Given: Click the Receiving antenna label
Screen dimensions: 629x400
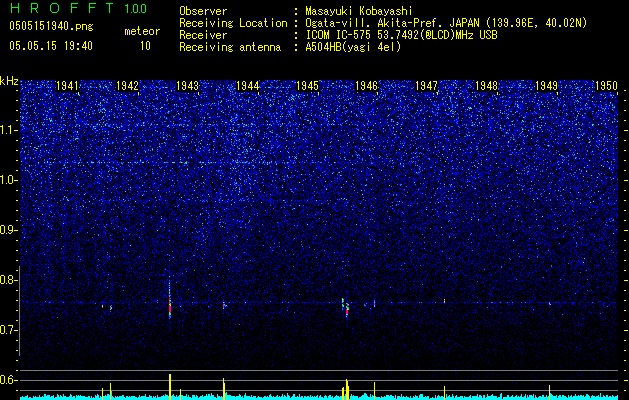Looking at the screenshot, I should pyautogui.click(x=230, y=47).
